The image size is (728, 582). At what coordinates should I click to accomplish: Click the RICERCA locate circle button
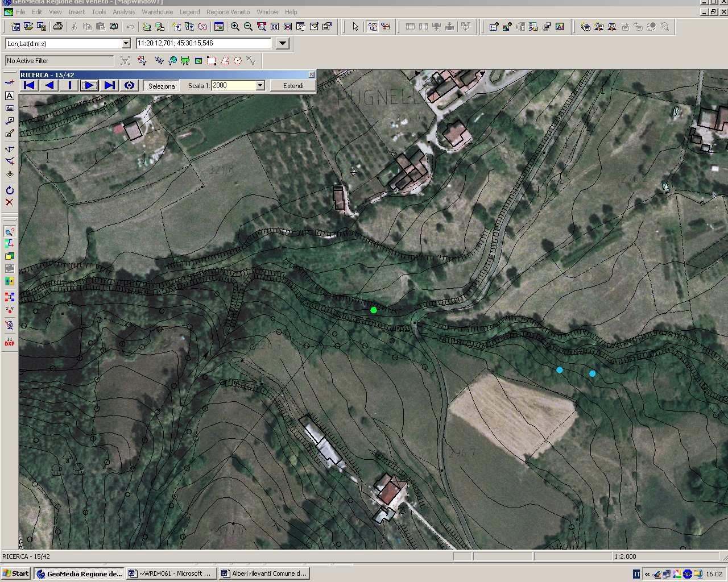click(129, 85)
